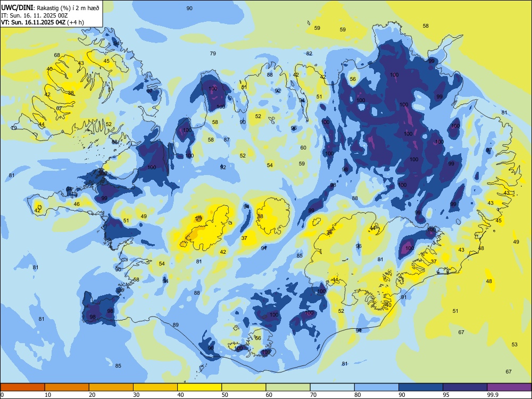Viewport: 532px width, 399px height.
Task: Click the legend scale label '99.9'
Action: click(x=492, y=395)
